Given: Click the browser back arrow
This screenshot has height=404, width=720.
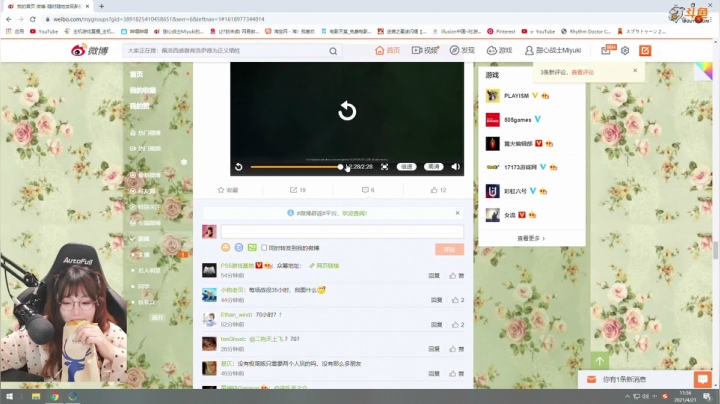Looking at the screenshot, I should click(9, 19).
